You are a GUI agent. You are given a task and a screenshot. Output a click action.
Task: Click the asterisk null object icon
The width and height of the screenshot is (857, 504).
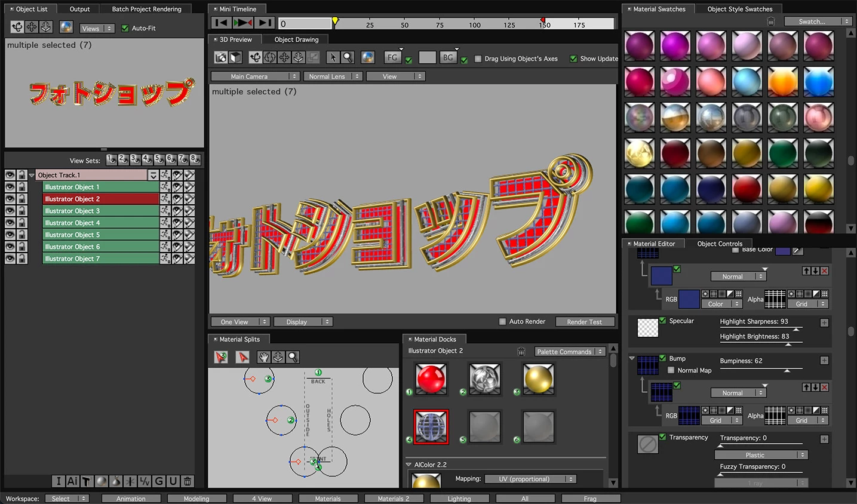[x=130, y=481]
